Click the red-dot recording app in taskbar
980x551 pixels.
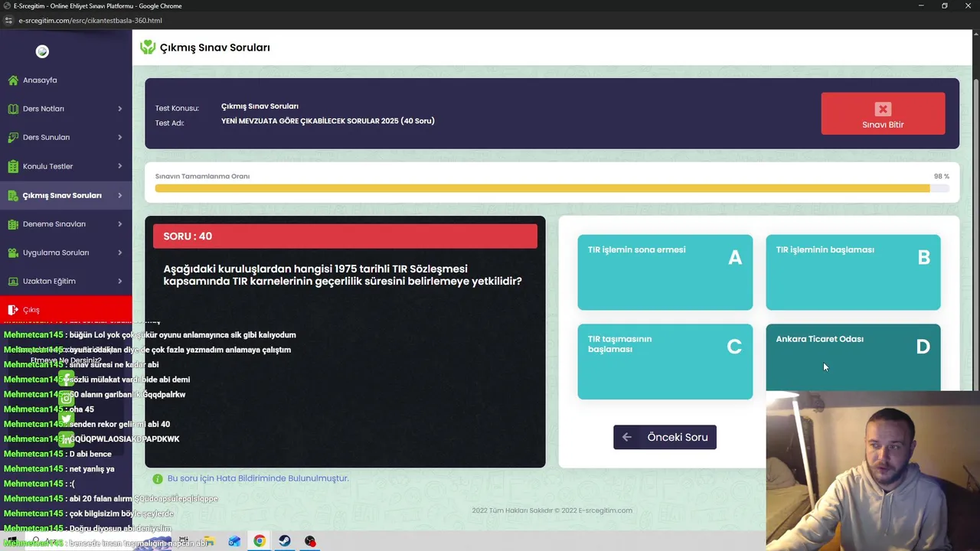pos(310,541)
